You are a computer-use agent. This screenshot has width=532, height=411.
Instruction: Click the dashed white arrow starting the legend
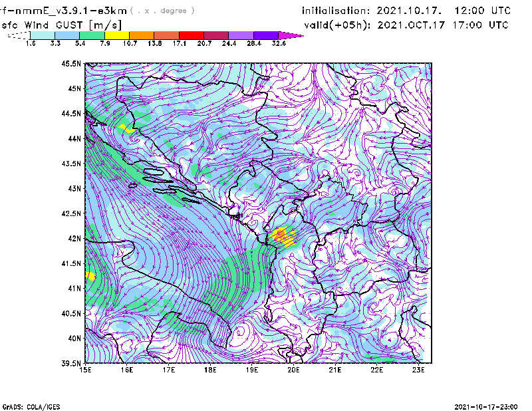point(18,35)
